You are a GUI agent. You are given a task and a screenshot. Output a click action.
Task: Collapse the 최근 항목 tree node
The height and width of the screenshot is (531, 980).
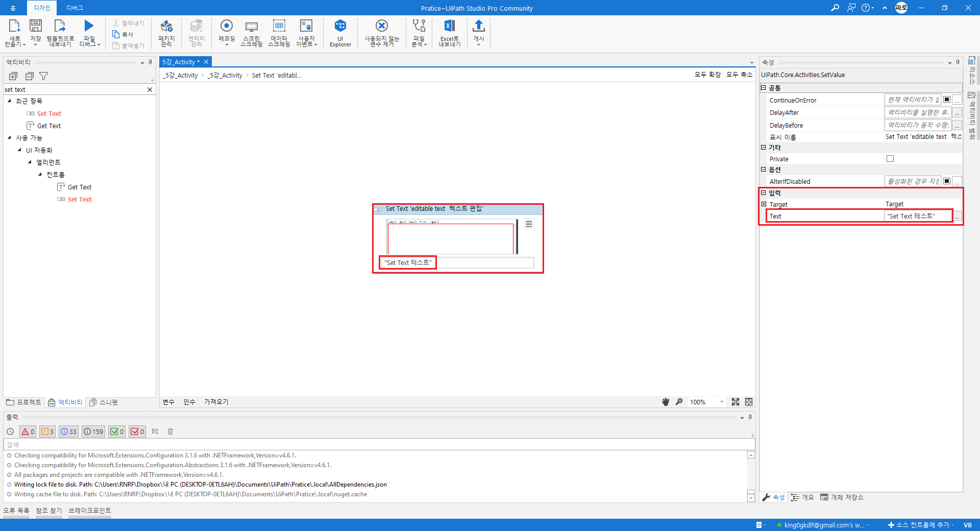click(x=9, y=101)
